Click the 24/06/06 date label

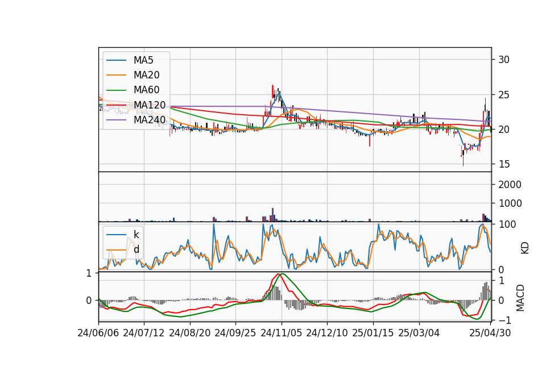98,333
